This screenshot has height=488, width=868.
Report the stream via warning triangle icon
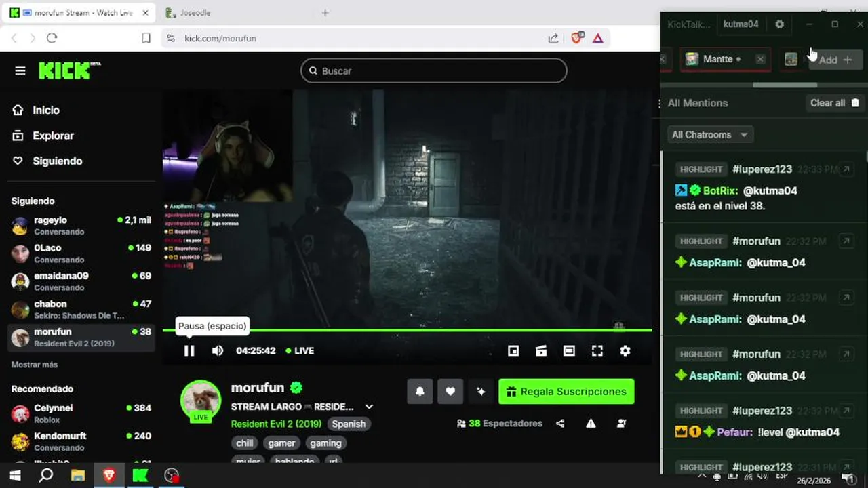[x=591, y=424]
